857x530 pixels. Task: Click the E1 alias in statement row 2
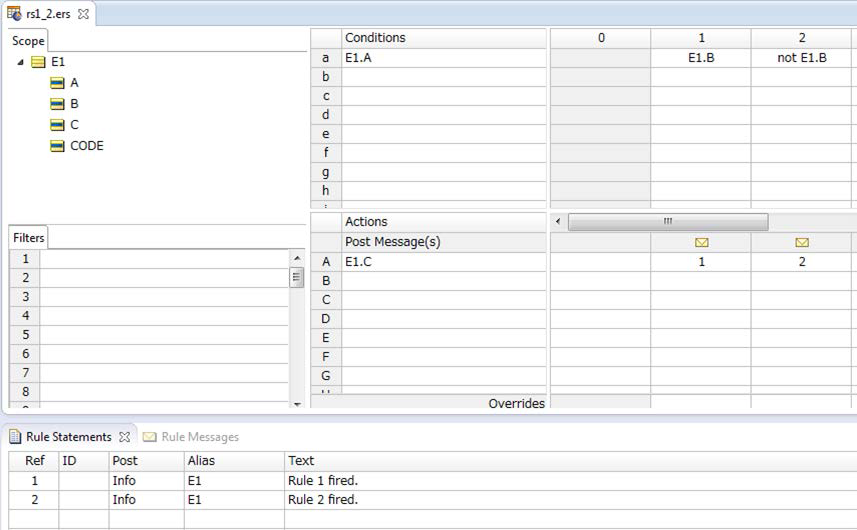(234, 500)
